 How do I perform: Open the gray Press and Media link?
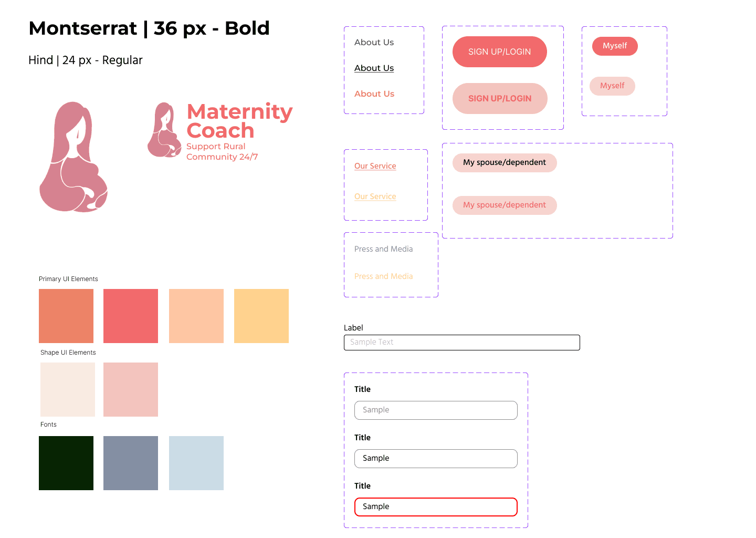383,249
